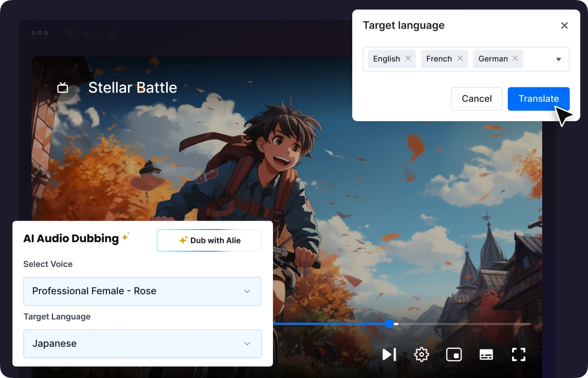Reload the page with the refresh icon
The image size is (588, 378).
[113, 33]
